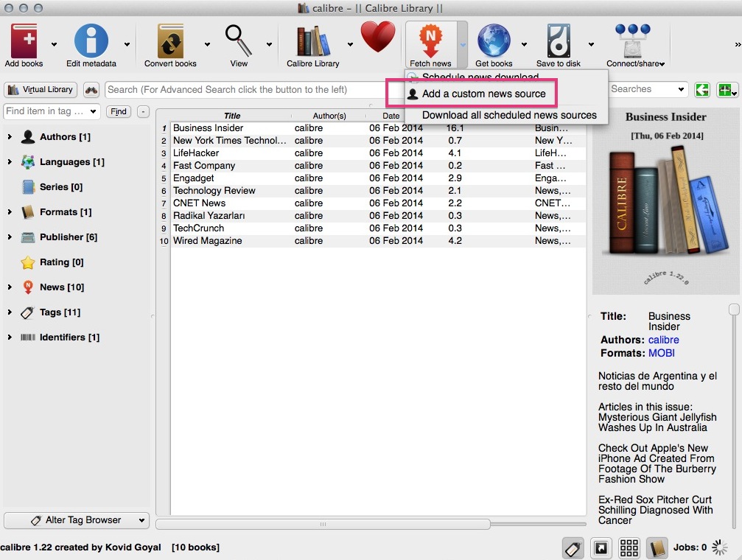The image size is (742, 560).
Task: Open Convert books dropdown arrow
Action: tap(207, 44)
